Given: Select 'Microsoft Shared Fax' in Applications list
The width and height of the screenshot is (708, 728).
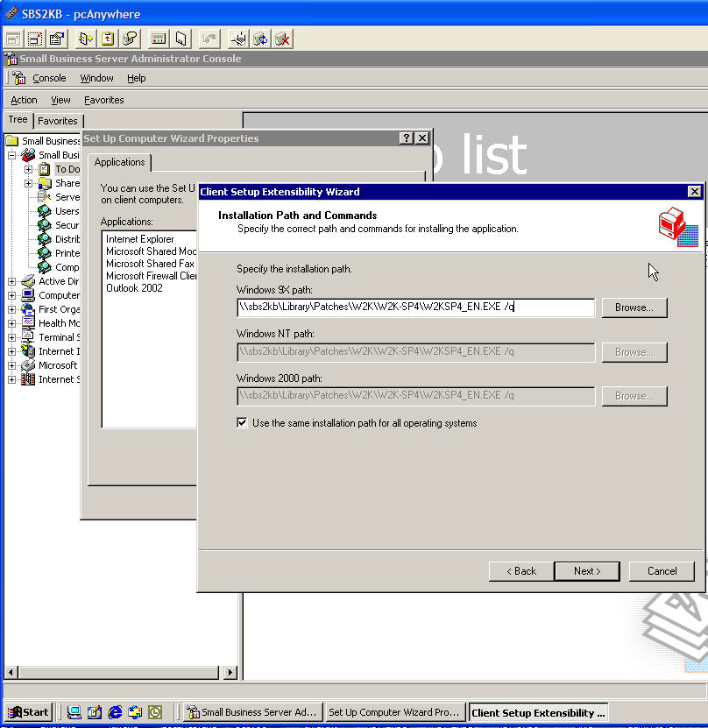Looking at the screenshot, I should (150, 264).
